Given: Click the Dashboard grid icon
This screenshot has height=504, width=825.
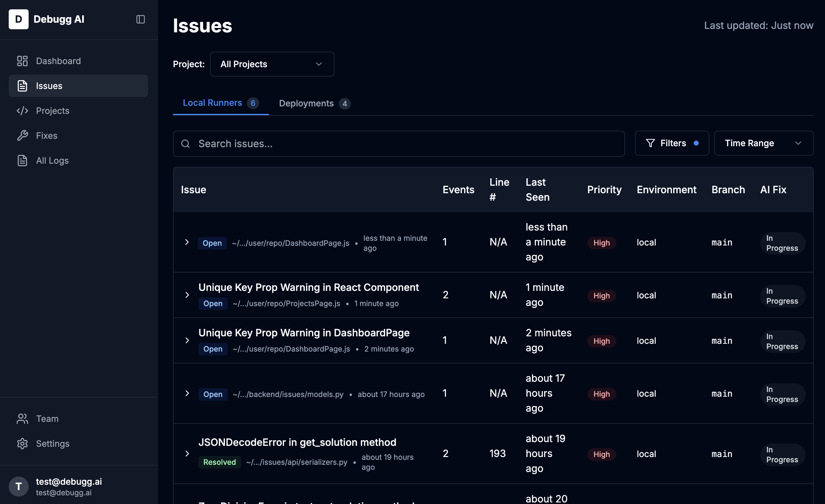Looking at the screenshot, I should tap(22, 61).
